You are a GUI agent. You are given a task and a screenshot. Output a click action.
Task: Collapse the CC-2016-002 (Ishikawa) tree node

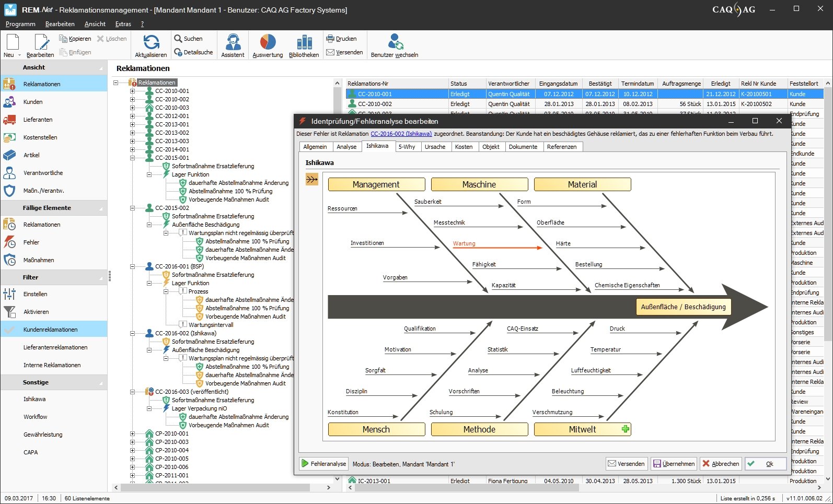tap(132, 333)
